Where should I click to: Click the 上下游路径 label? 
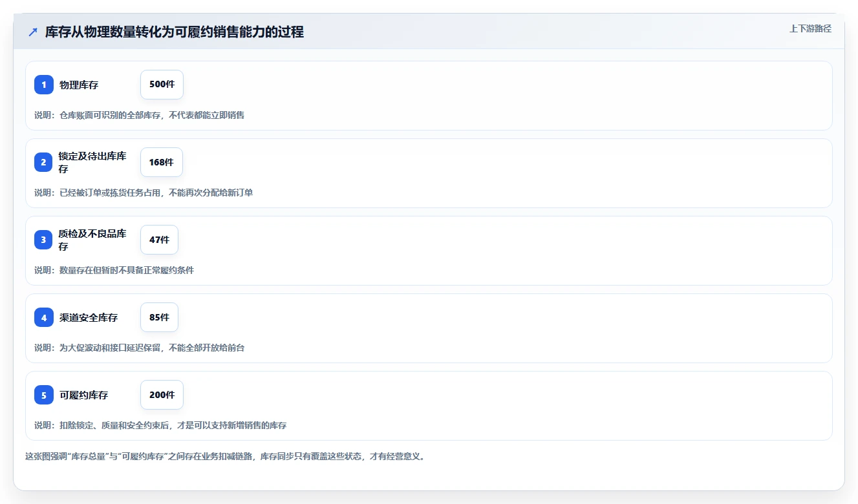810,28
